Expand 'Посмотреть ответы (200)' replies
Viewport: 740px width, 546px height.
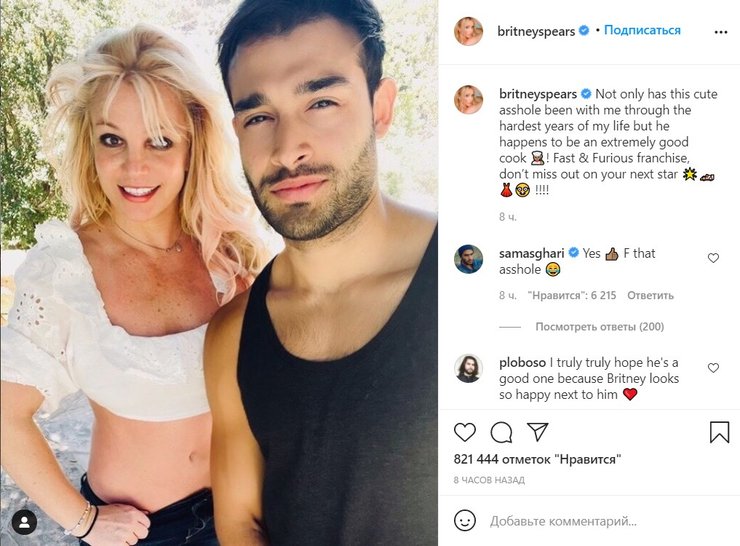coord(599,327)
